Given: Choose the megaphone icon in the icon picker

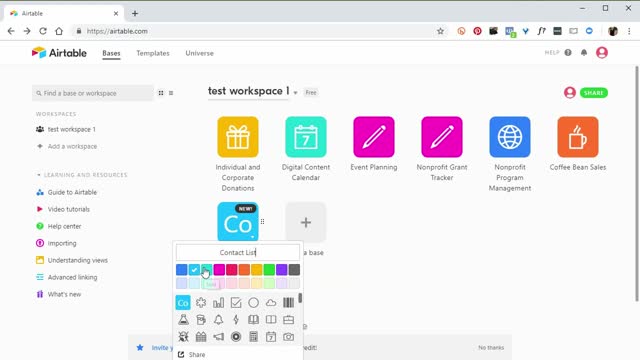Looking at the screenshot, I should click(218, 337).
